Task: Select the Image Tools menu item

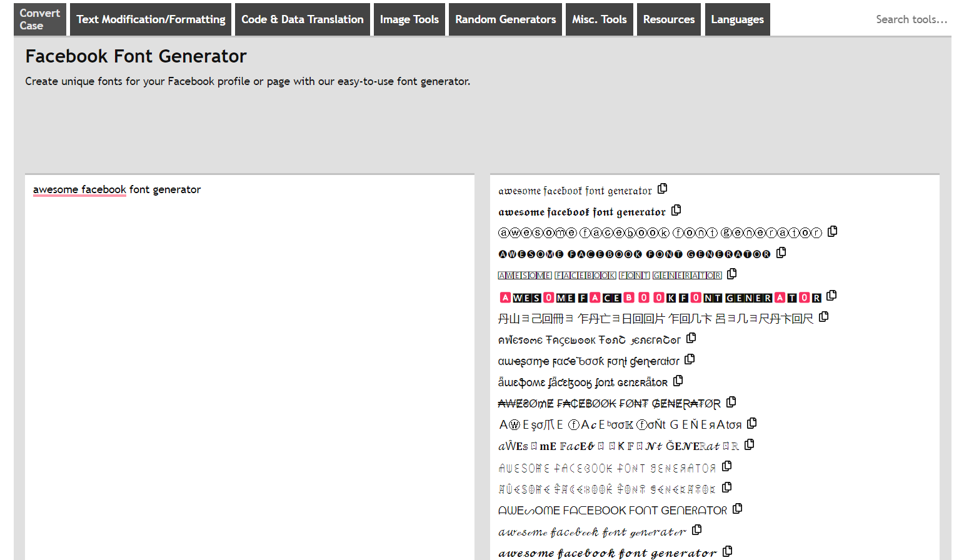Action: 409,19
